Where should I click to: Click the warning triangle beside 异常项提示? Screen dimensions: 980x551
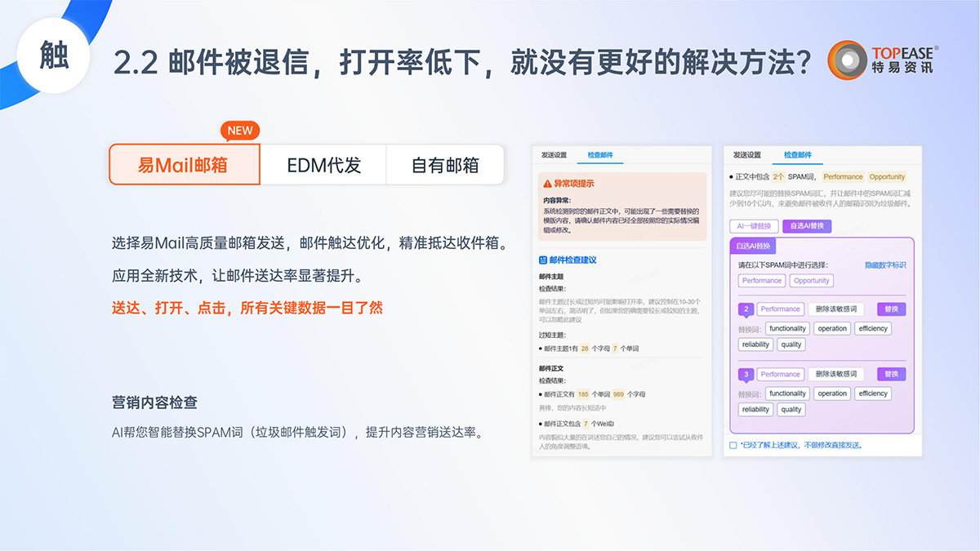[x=548, y=184]
